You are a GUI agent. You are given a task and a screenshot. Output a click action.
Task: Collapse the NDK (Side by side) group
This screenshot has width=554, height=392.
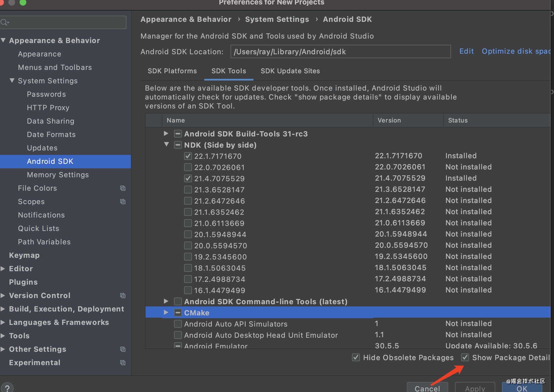[x=166, y=145]
